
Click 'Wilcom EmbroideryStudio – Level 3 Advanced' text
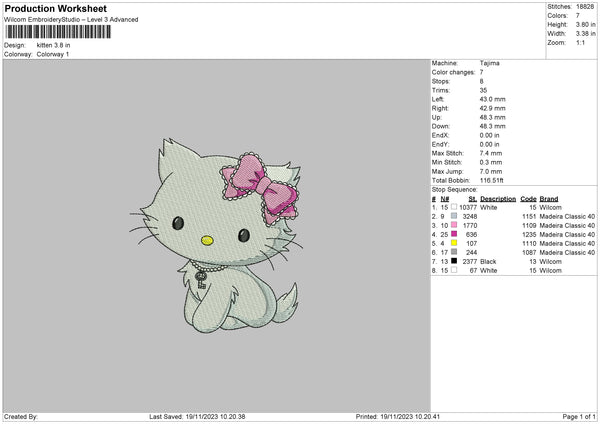[x=71, y=20]
